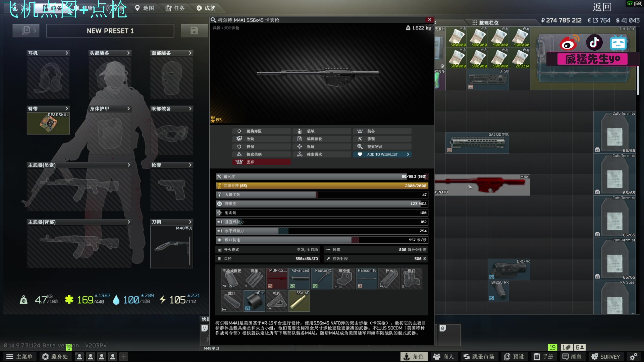This screenshot has width=644, height=362.
Task: Select the 修理 repair option
Action: click(x=382, y=139)
